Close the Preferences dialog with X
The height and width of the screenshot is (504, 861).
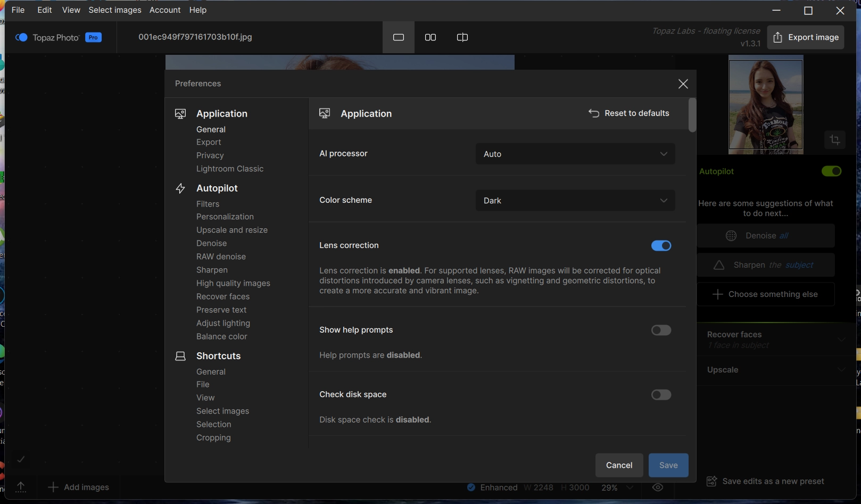click(683, 84)
